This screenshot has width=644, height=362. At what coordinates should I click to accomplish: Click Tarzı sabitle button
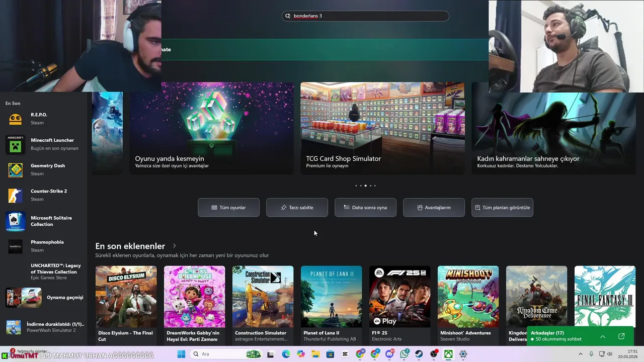click(297, 207)
